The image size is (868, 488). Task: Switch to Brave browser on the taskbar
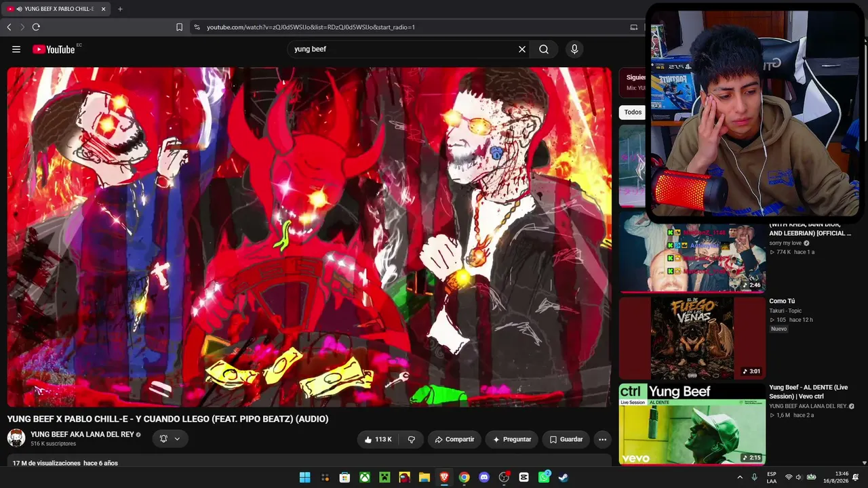[444, 477]
